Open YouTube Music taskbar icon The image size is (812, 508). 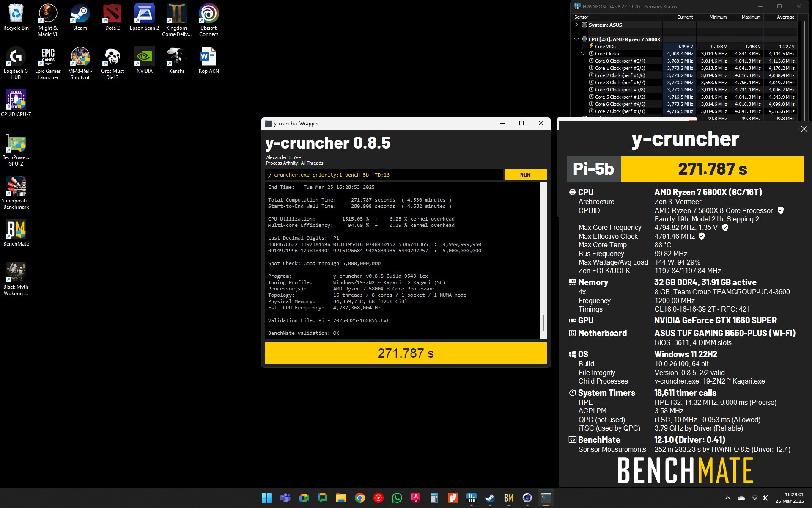(379, 498)
